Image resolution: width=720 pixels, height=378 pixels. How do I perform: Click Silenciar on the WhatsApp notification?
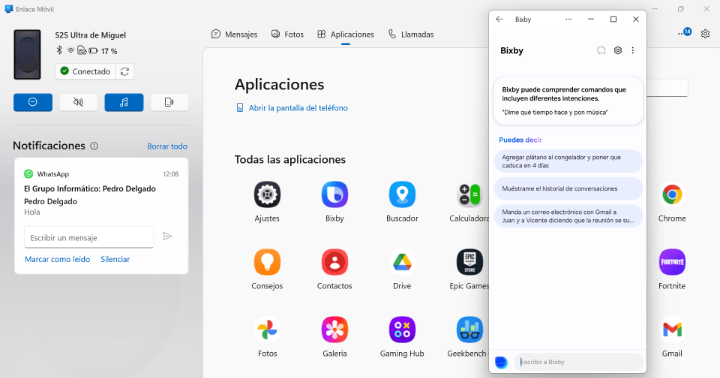[115, 259]
